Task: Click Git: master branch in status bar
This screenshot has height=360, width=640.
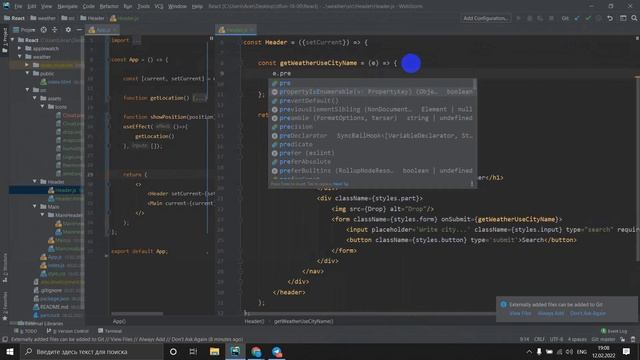Action: pyautogui.click(x=603, y=339)
